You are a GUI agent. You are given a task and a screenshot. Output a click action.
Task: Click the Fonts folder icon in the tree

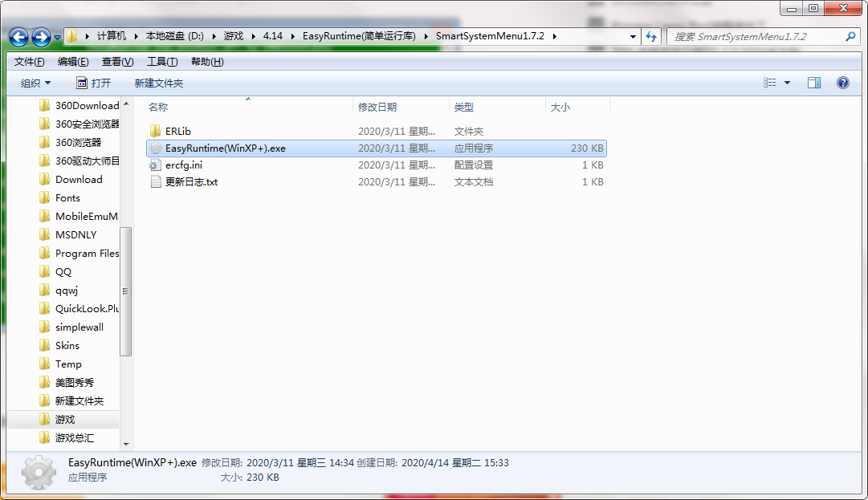[x=45, y=198]
